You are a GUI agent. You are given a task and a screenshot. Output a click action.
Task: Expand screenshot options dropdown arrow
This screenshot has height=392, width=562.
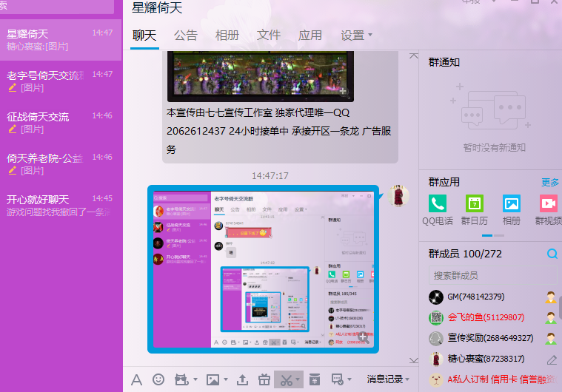click(298, 379)
